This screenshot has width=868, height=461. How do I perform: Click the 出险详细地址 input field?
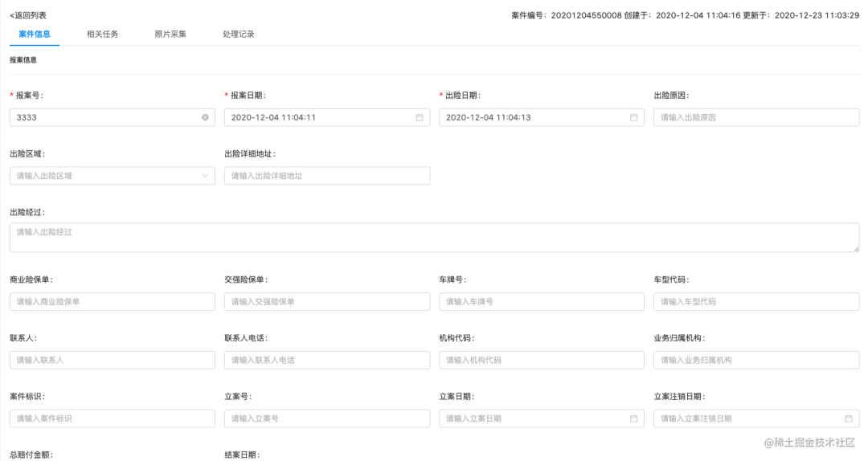(327, 175)
